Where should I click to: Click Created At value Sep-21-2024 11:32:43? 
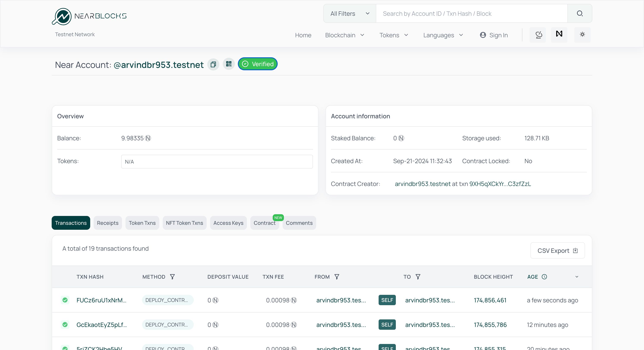[x=422, y=161]
